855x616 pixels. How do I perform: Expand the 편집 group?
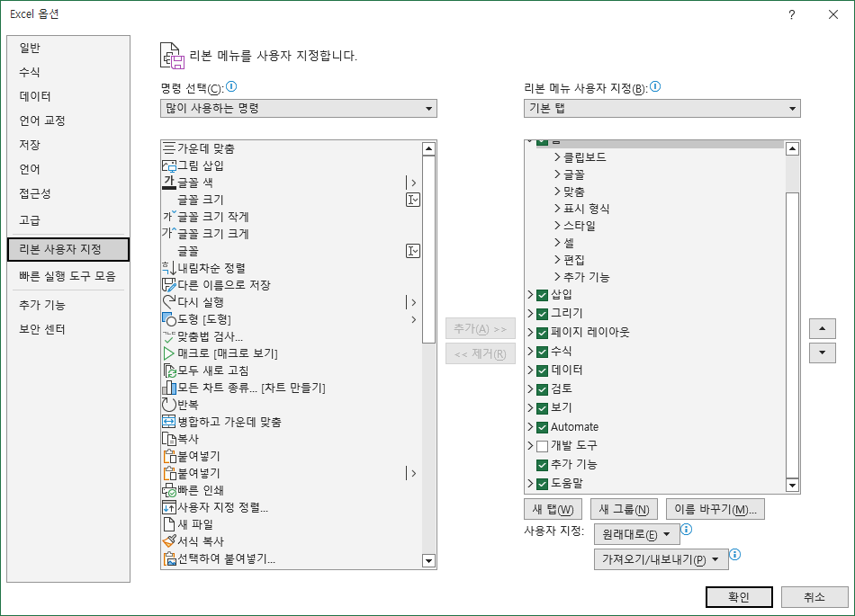click(x=557, y=260)
